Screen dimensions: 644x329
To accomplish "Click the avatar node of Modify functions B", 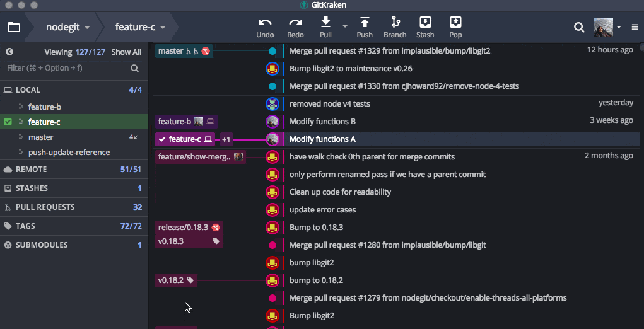I will pyautogui.click(x=272, y=122).
